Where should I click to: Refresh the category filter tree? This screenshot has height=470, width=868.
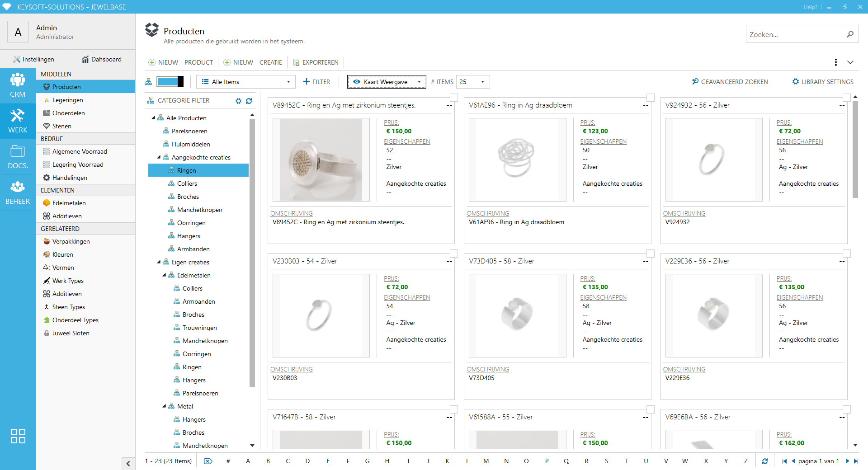(249, 101)
